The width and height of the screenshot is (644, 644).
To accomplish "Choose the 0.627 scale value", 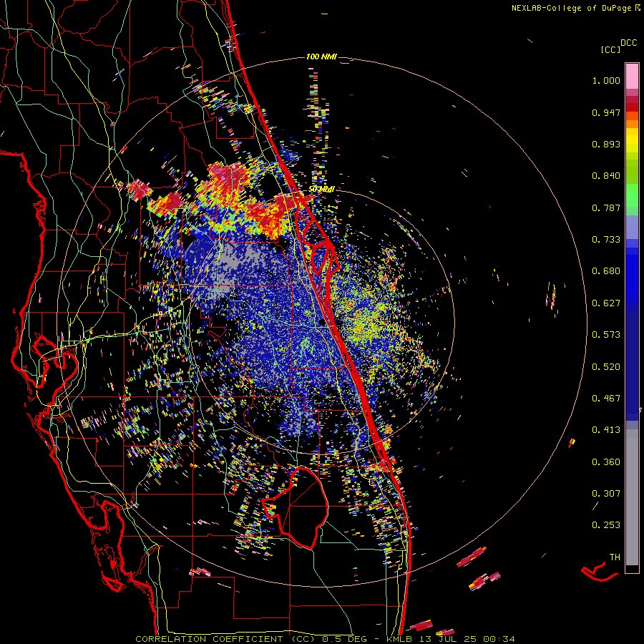I will [x=606, y=303].
